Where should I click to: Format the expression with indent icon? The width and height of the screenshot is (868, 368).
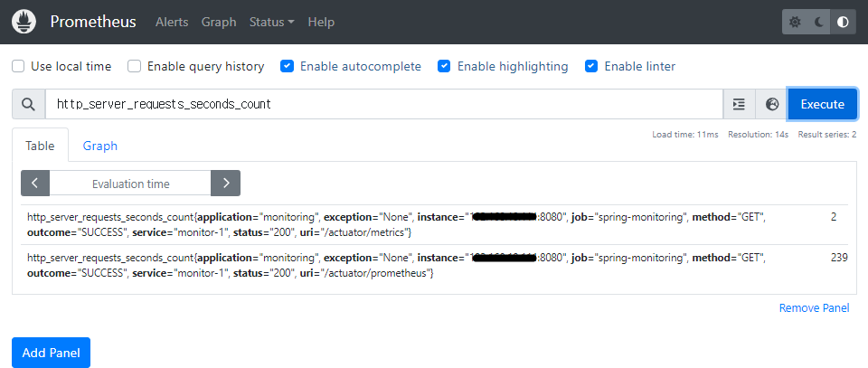click(x=739, y=104)
